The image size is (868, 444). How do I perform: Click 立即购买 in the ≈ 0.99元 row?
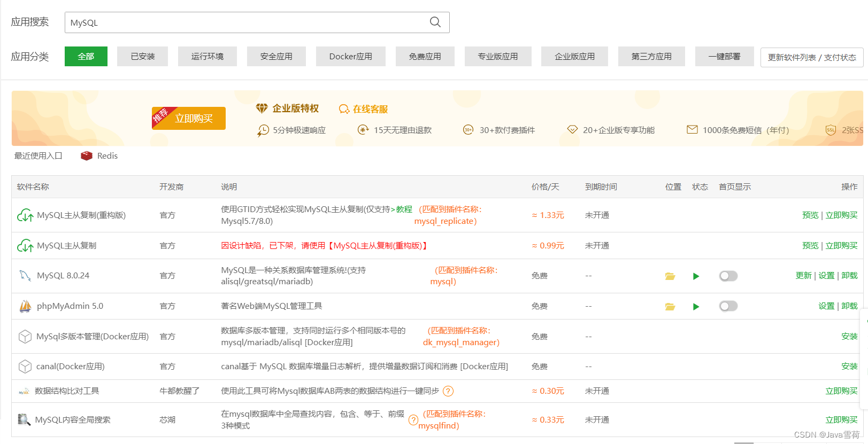(841, 246)
